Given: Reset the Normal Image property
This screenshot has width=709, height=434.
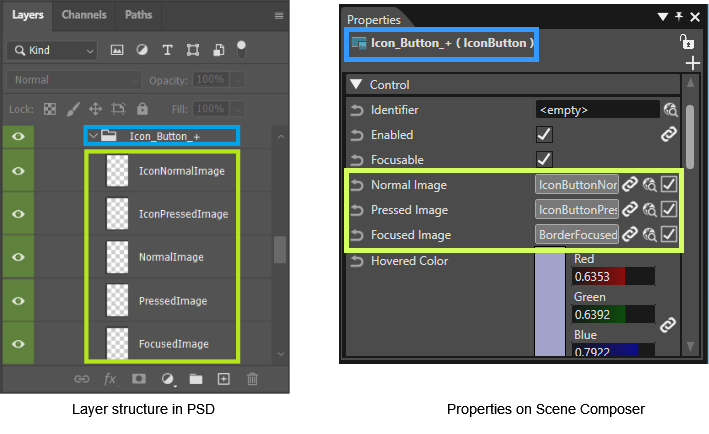Looking at the screenshot, I should (x=357, y=185).
